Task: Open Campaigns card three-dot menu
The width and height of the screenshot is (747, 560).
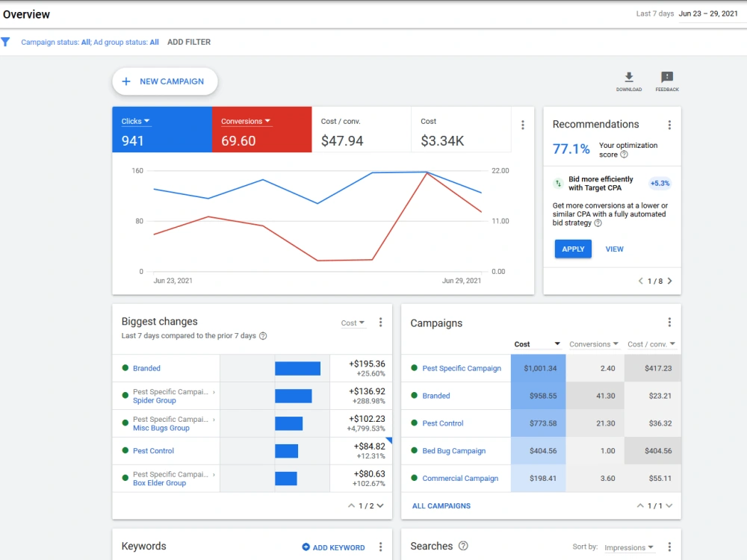Action: [x=669, y=323]
